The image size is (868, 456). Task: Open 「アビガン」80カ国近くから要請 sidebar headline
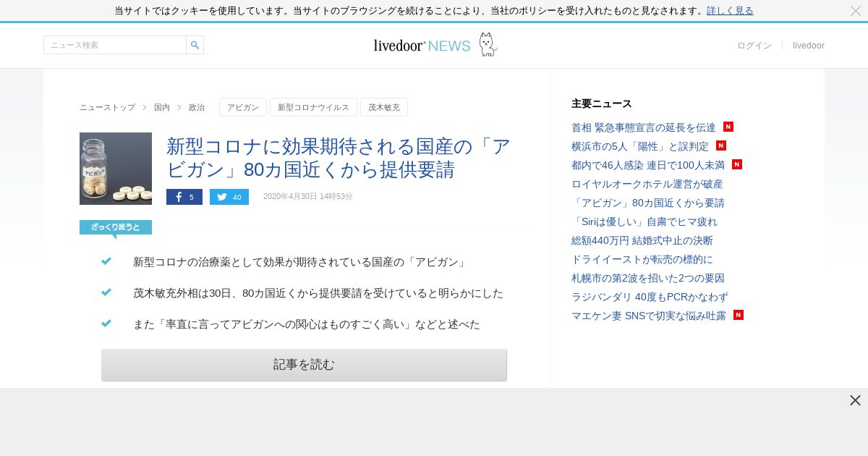pyautogui.click(x=648, y=203)
